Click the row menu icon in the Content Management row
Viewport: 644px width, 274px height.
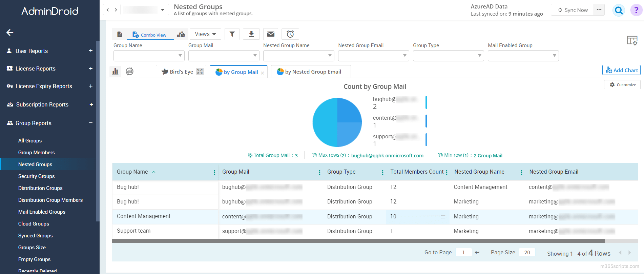click(443, 217)
